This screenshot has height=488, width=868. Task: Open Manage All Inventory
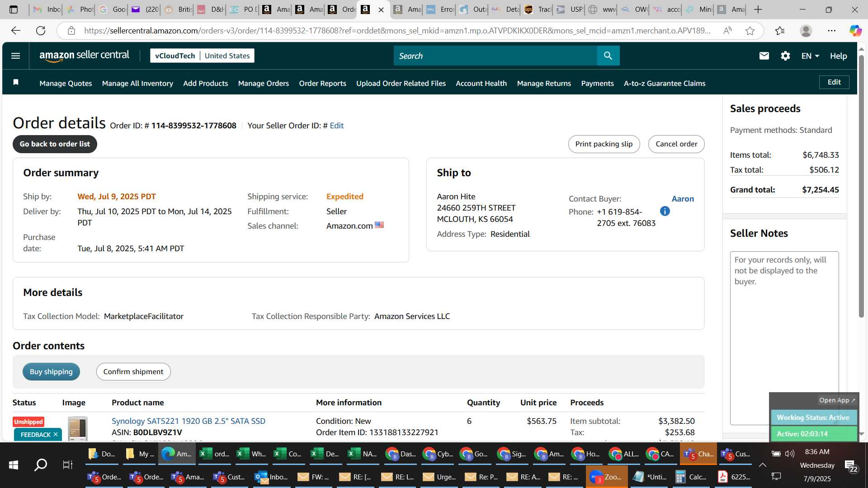[x=137, y=83]
